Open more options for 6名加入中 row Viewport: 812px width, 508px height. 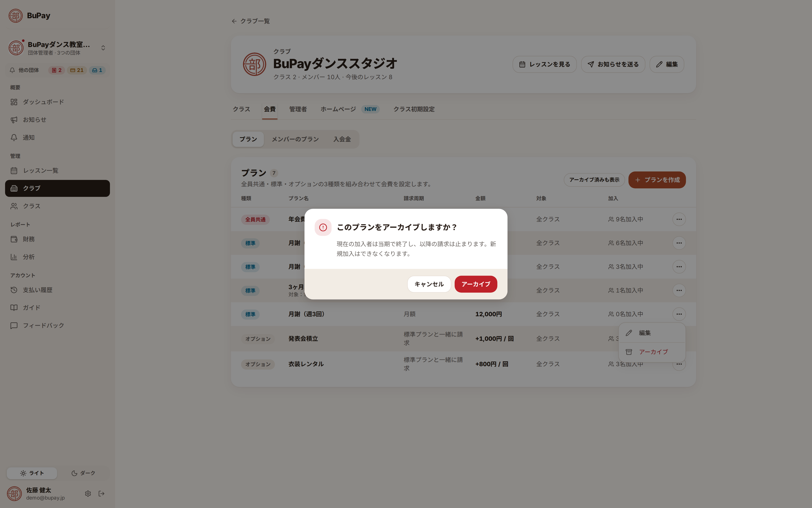pos(679,243)
